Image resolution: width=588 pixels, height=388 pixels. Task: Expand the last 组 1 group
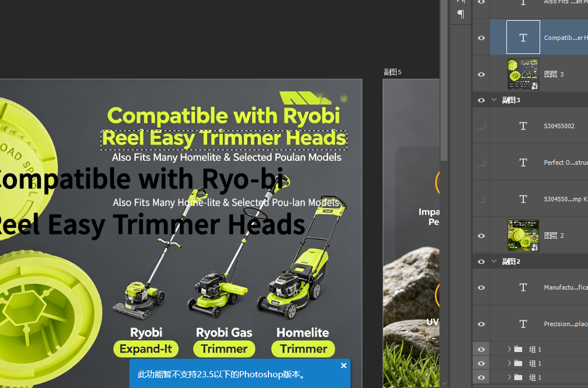[509, 377]
